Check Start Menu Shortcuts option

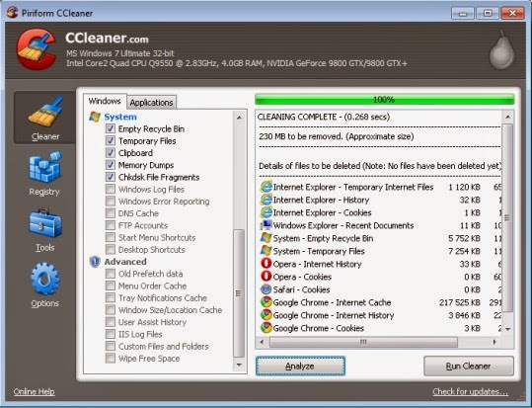pyautogui.click(x=111, y=237)
